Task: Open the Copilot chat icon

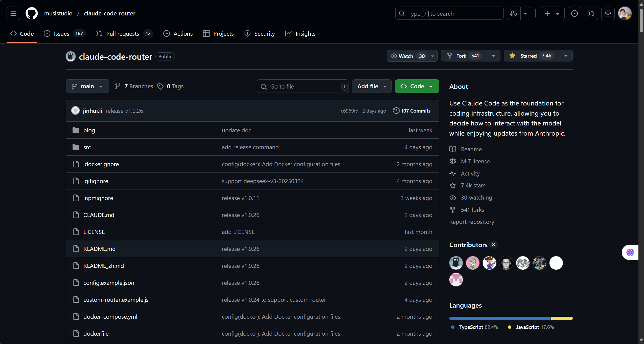Action: pyautogui.click(x=514, y=13)
